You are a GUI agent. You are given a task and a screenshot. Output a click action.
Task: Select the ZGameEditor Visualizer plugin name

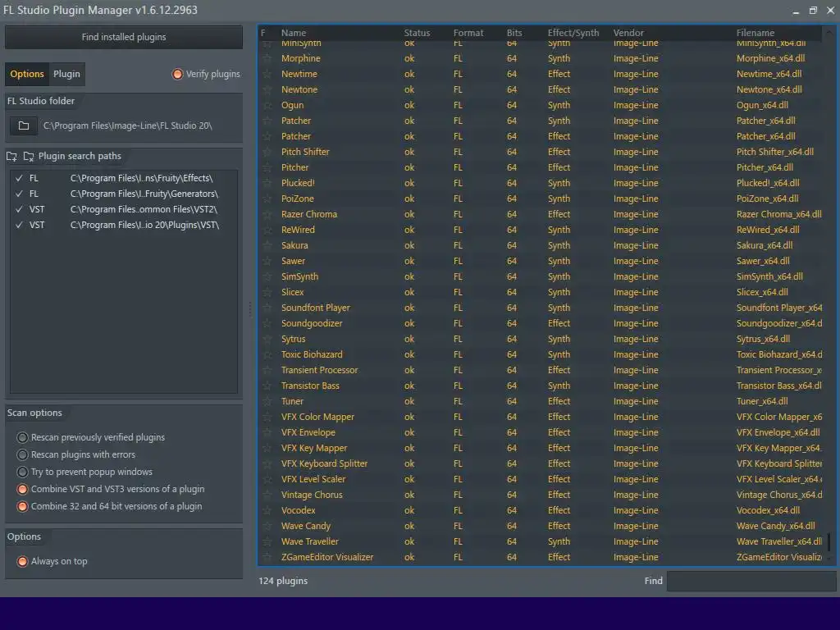[x=327, y=557]
